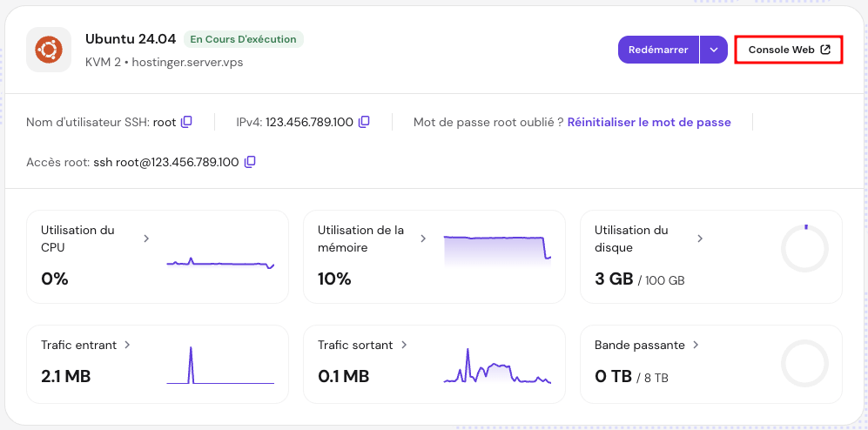The width and height of the screenshot is (868, 430).
Task: Click the 3 GB disk value
Action: [614, 279]
